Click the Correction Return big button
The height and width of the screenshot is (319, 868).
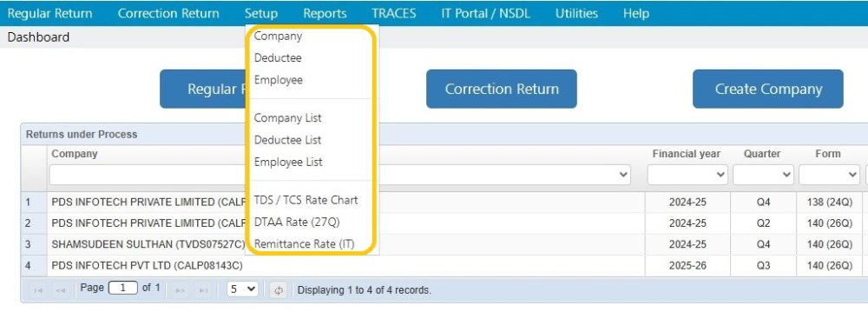[x=502, y=89]
